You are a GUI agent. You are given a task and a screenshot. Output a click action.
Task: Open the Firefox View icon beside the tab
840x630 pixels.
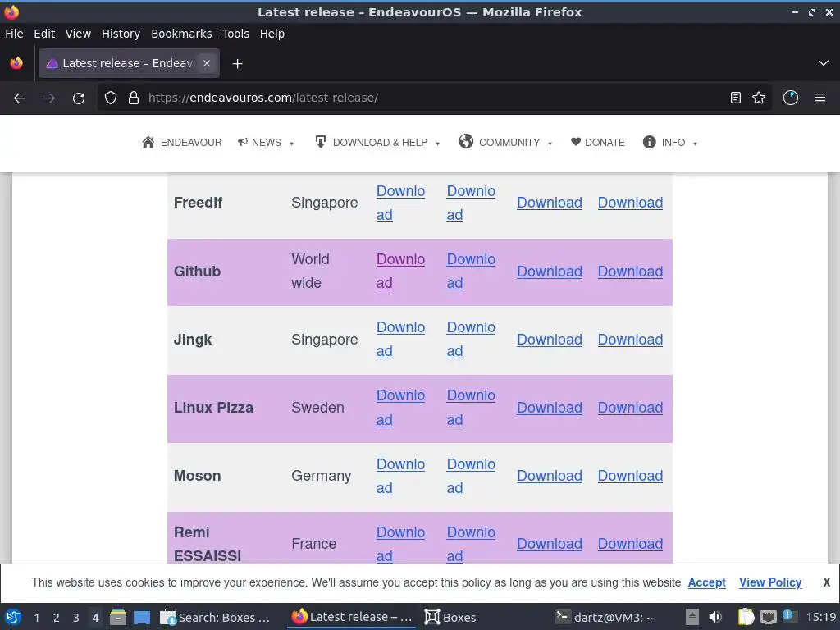[x=16, y=63]
